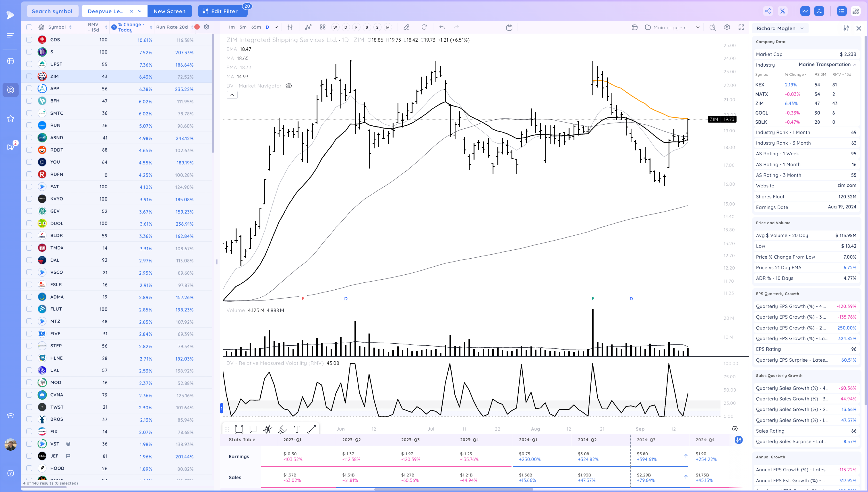Screen dimensions: 868x492
Task: Select the 5m timeframe
Action: pos(243,27)
